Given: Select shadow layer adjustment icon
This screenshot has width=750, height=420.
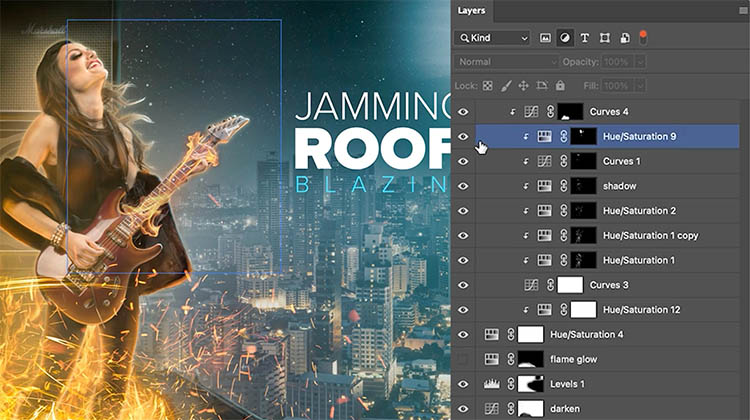Looking at the screenshot, I should pos(544,186).
